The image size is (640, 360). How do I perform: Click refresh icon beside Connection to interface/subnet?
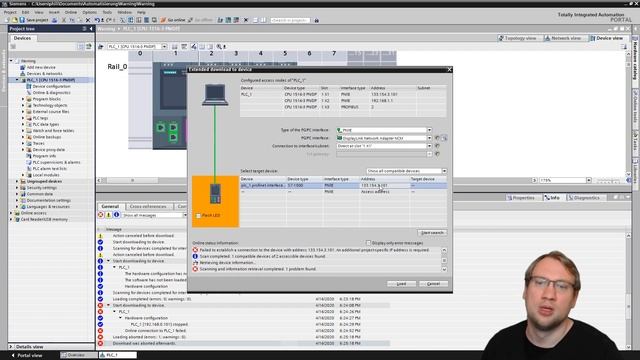pos(437,146)
